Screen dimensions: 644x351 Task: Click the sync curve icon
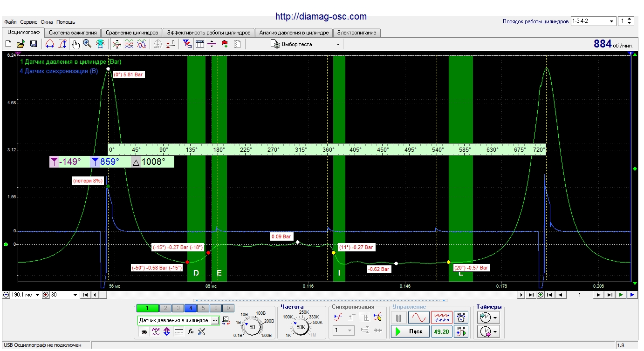[x=338, y=317]
